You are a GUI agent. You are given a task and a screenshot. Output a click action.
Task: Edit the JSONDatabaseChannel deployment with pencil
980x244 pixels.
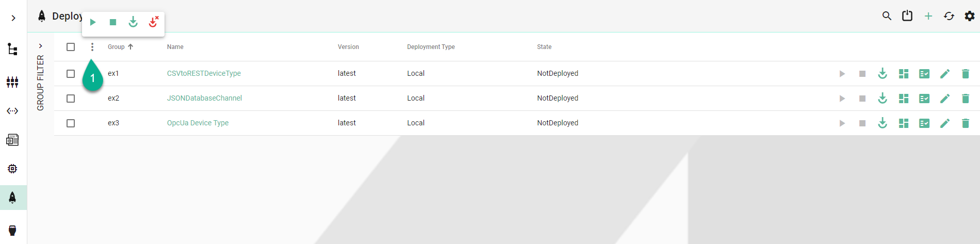coord(944,99)
